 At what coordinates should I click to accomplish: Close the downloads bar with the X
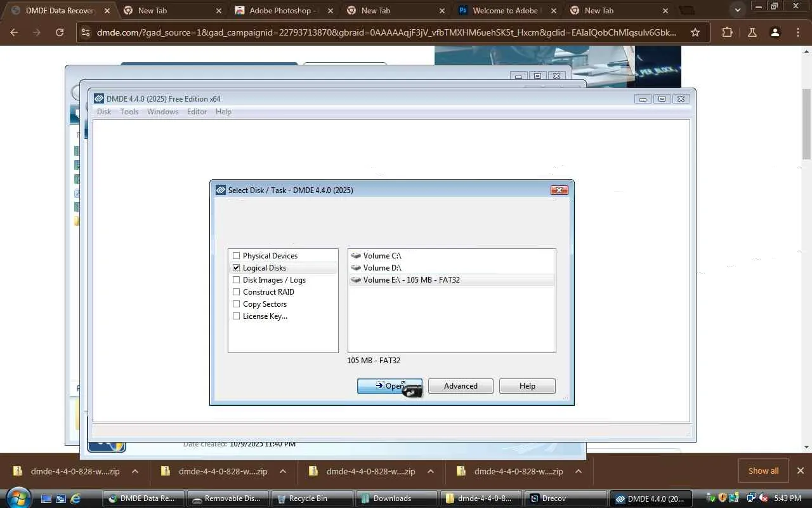[x=800, y=471]
